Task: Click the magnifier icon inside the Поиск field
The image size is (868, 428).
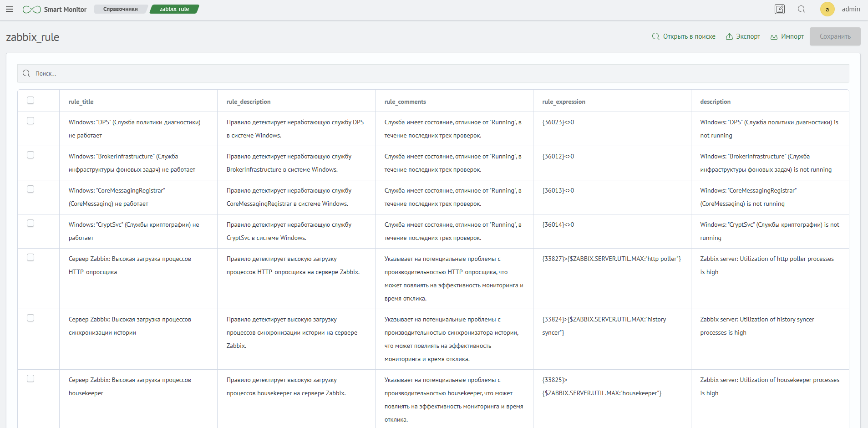Action: (26, 73)
